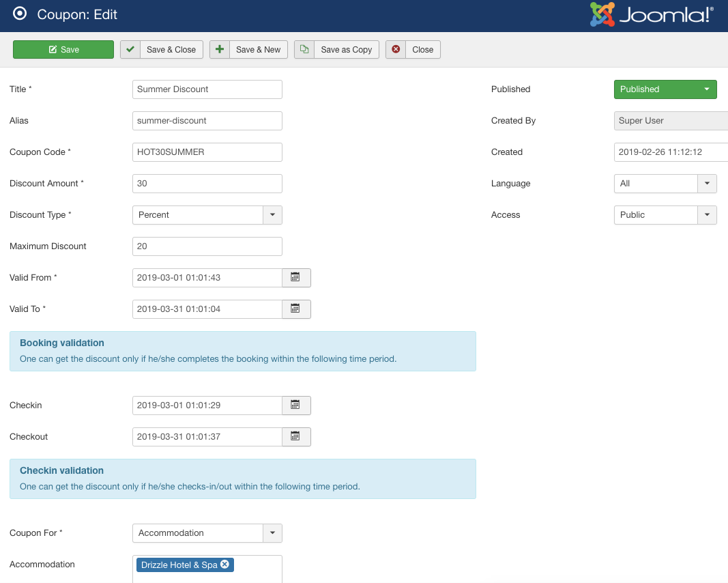Click the Save & Close checkmark icon
Screen dimensions: 728x583
(130, 50)
